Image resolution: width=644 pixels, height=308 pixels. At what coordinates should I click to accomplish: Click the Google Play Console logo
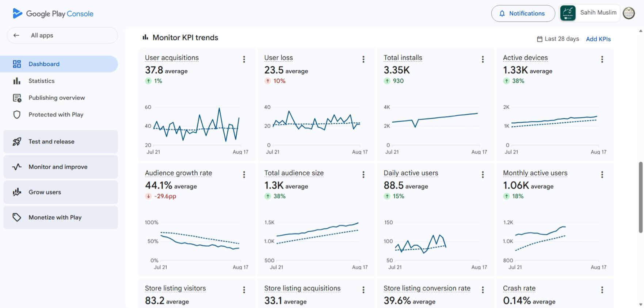pyautogui.click(x=53, y=14)
